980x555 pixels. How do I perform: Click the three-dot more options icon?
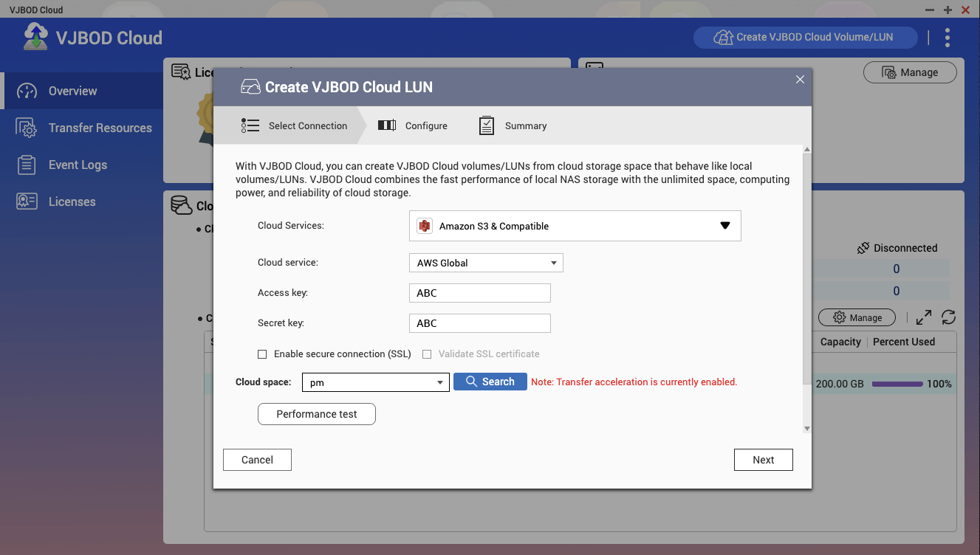point(948,38)
